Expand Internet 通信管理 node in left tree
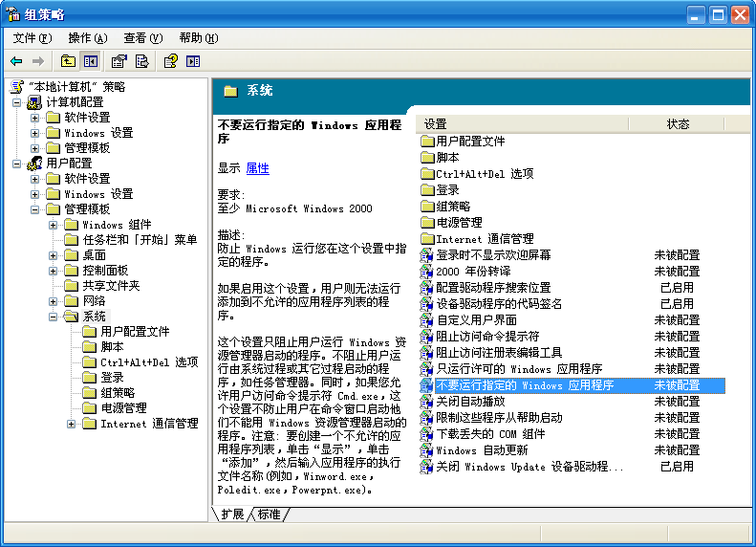756x547 pixels. coord(72,424)
